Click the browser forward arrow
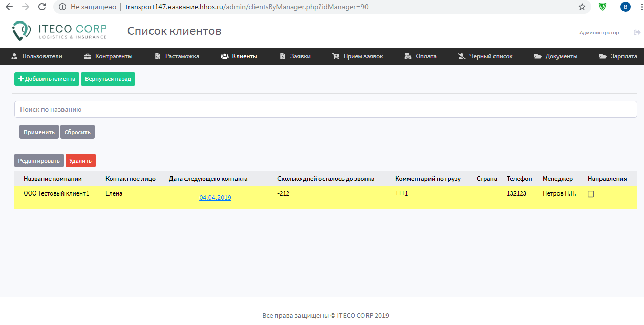Screen dimensions: 644x325 point(26,7)
